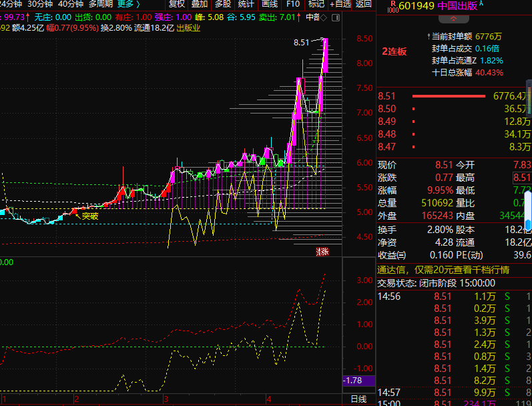
Task: Expand the 更多 period options
Action: pos(127,4)
